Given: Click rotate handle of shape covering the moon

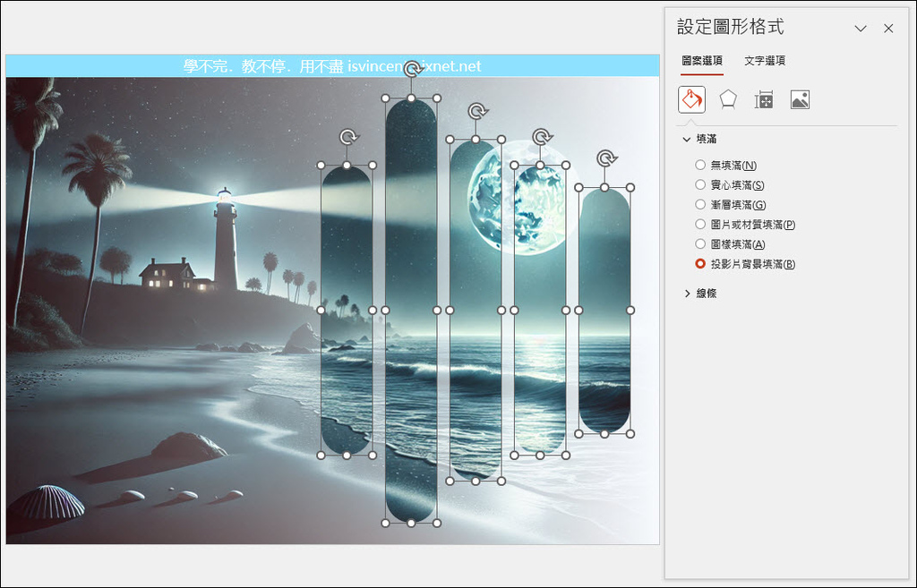Looking at the screenshot, I should 542,137.
